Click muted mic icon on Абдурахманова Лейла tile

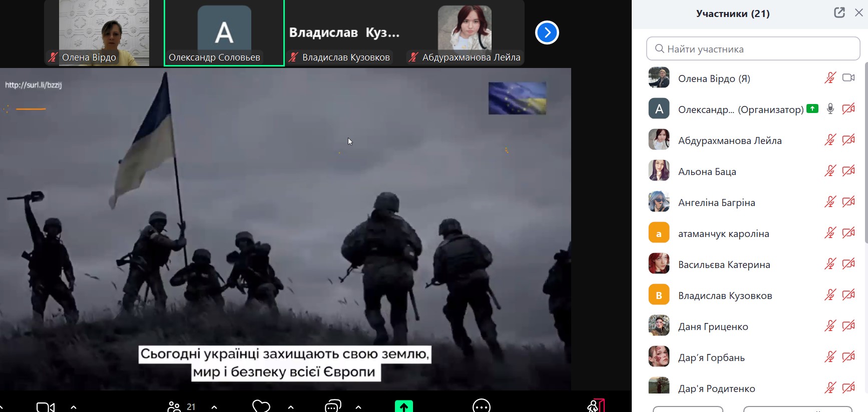413,57
